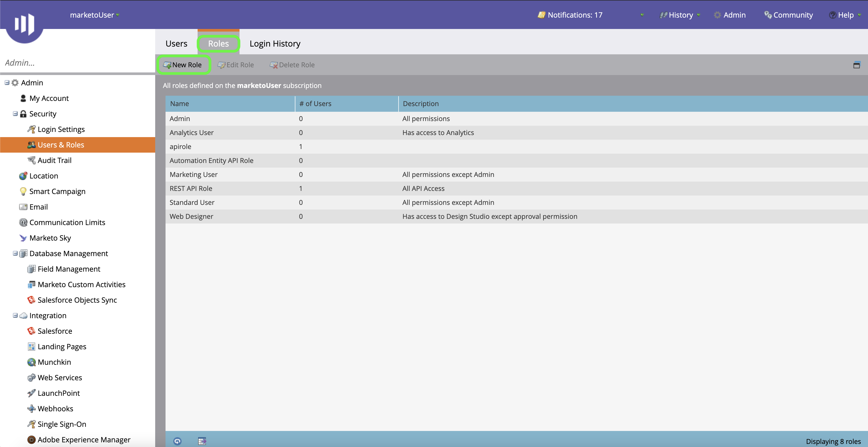Click the export roles icon in footer
Image resolution: width=868 pixels, height=447 pixels.
[202, 441]
